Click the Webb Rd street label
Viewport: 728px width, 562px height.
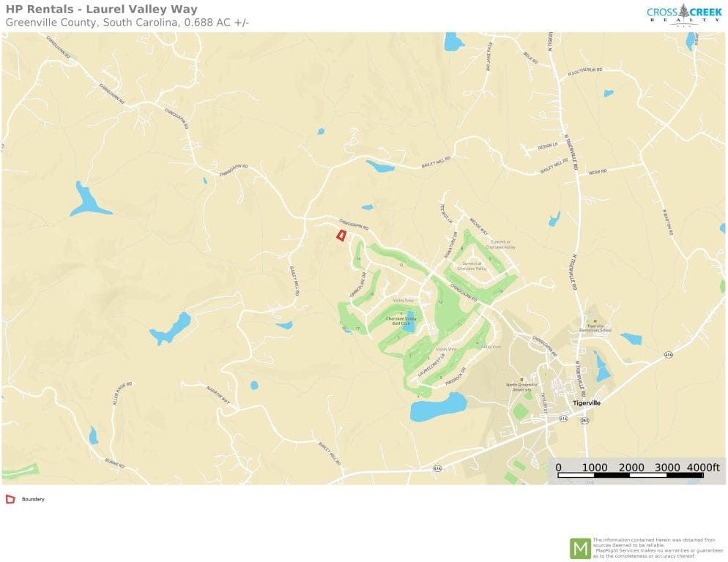click(x=598, y=172)
